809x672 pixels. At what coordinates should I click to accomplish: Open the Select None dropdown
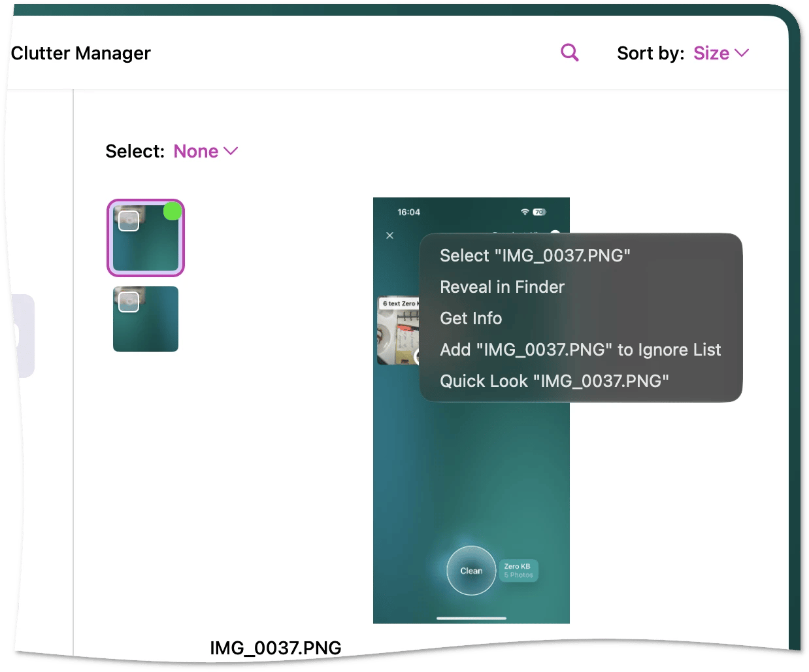[205, 151]
